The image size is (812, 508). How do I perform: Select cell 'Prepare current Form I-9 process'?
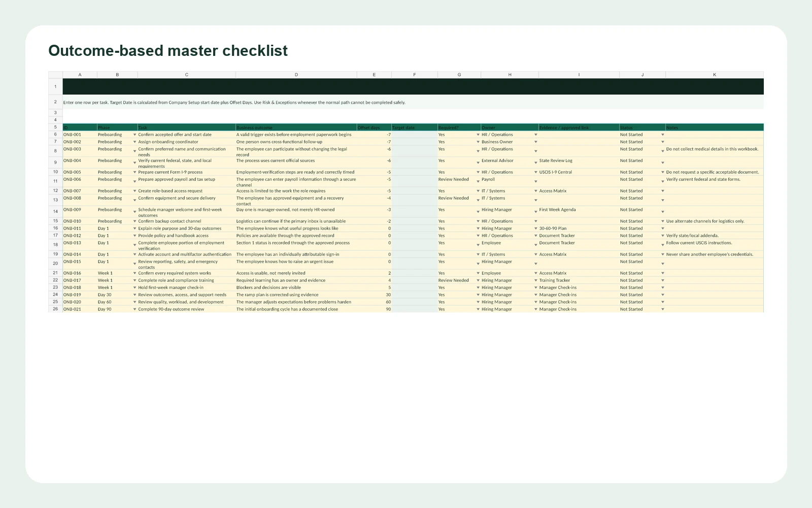click(186, 172)
